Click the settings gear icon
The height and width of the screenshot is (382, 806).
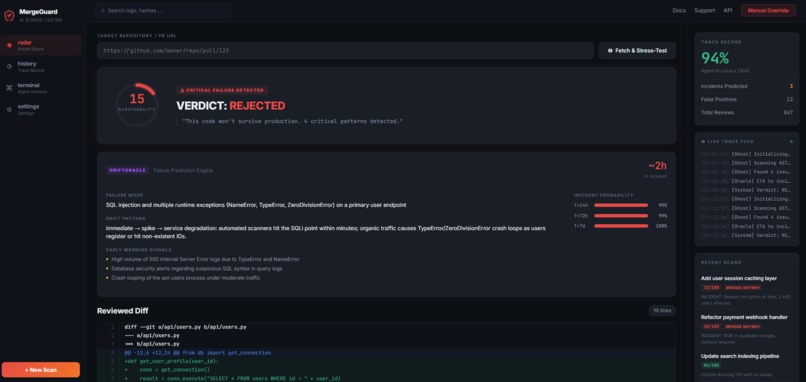tap(9, 109)
